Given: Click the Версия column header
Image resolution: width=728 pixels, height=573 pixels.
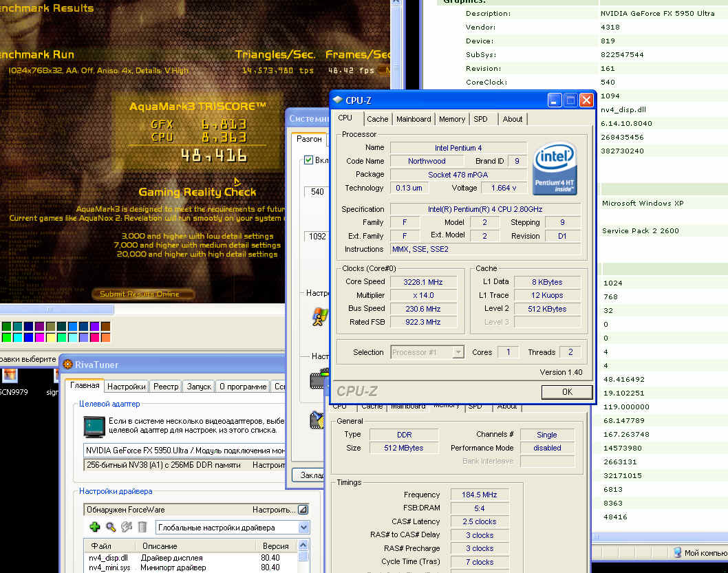Looking at the screenshot, I should coord(276,546).
